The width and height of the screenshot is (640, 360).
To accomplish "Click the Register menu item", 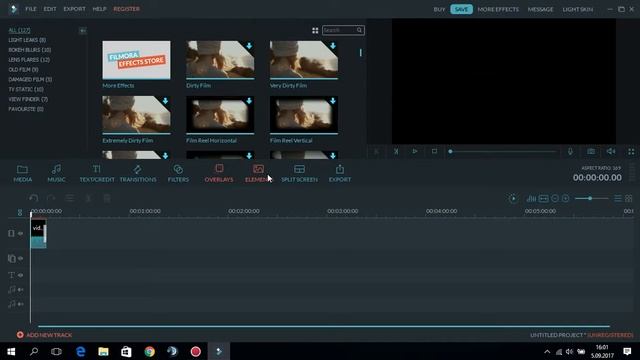I will tap(127, 9).
